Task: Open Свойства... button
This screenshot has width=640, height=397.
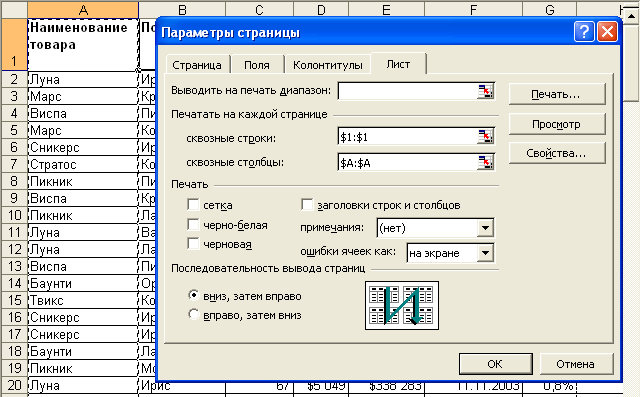Action: (557, 153)
